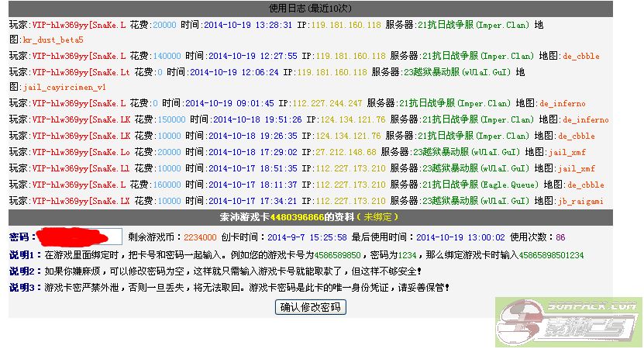Viewport: 644px width, 349px height.
Task: Click the 使用次数 value 86
Action: tap(560, 237)
